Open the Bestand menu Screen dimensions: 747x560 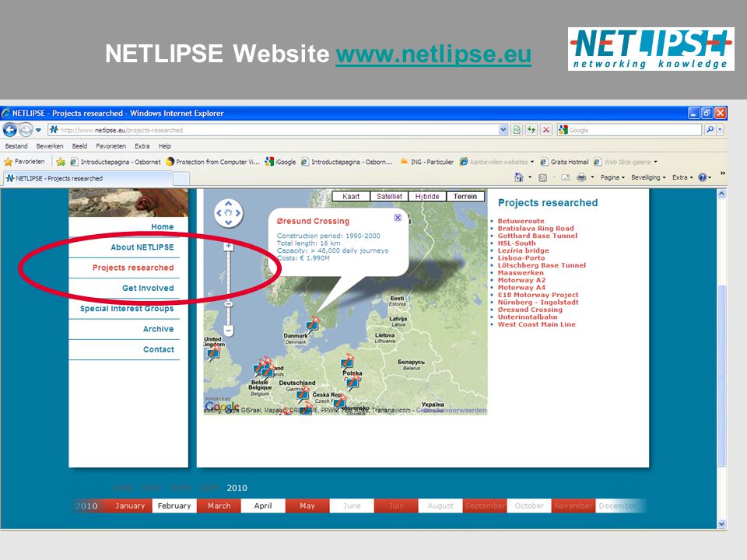pyautogui.click(x=16, y=146)
